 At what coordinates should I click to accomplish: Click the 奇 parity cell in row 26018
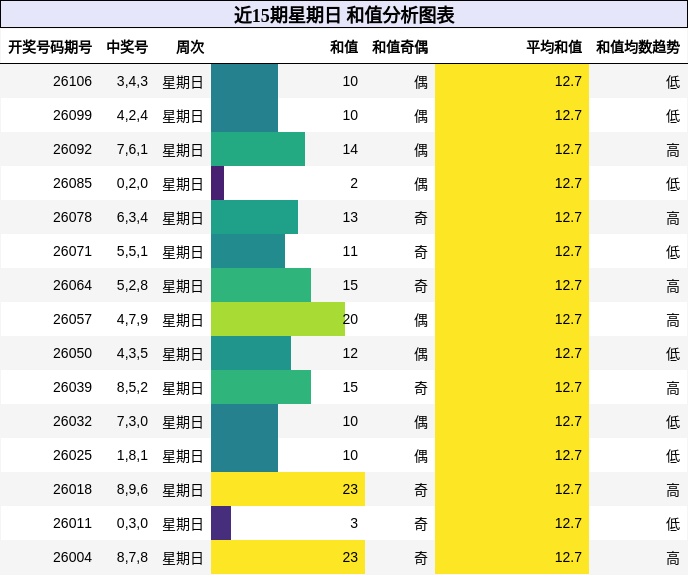coord(421,490)
